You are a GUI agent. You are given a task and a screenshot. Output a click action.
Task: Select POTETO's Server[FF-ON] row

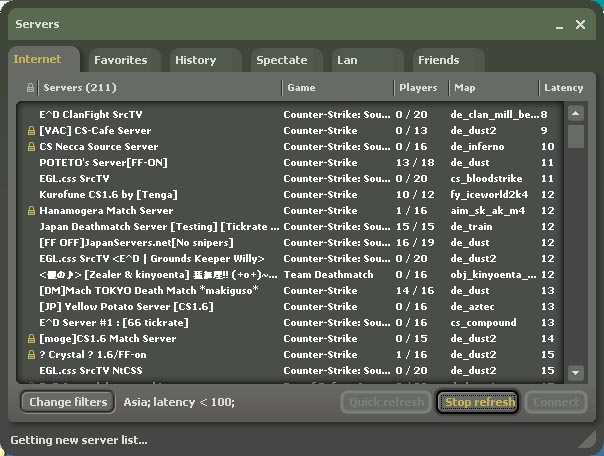(x=290, y=163)
